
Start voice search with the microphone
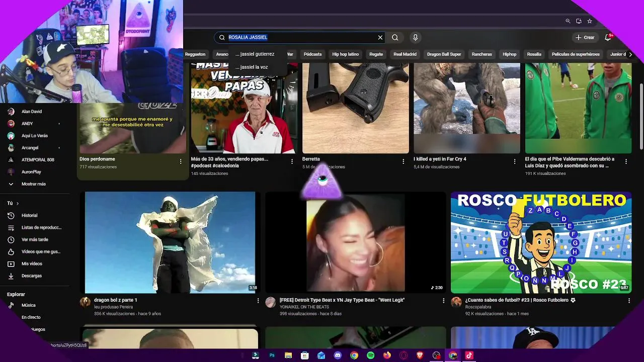(415, 37)
